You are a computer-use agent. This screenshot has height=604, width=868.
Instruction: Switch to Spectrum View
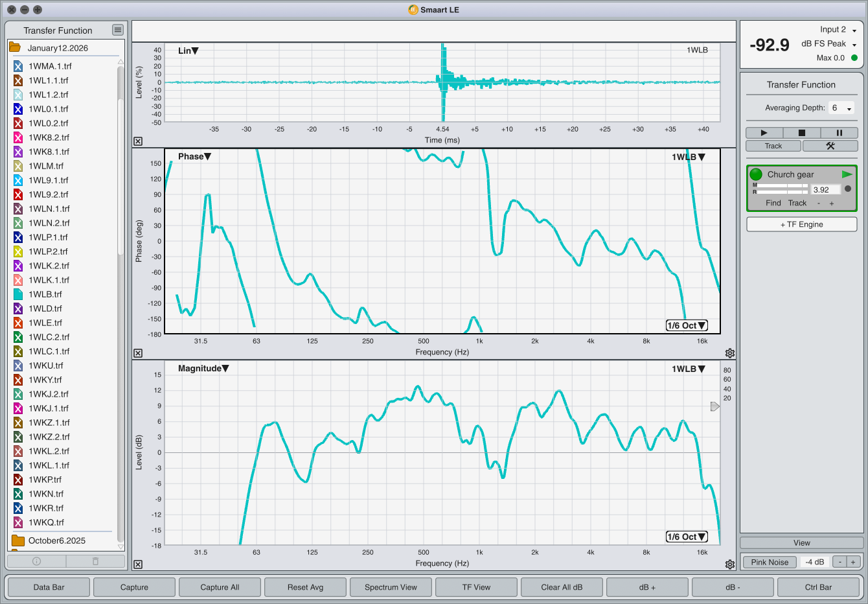tap(391, 587)
